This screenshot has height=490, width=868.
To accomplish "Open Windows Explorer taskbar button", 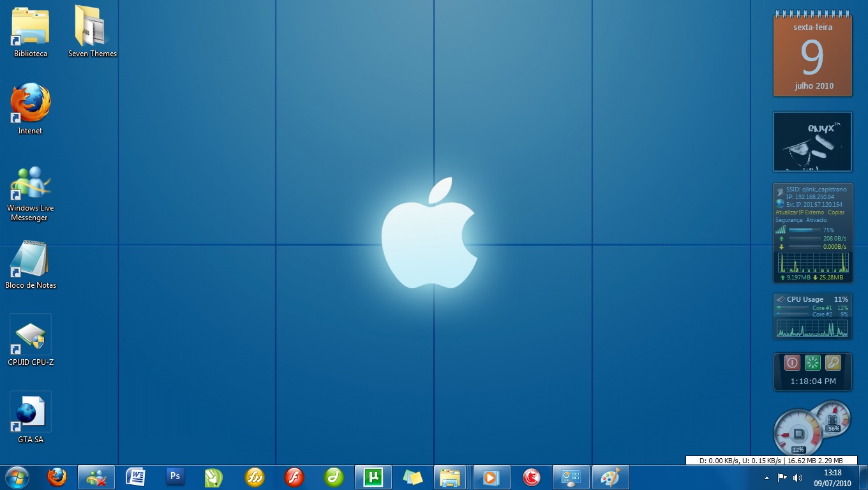I will 451,477.
